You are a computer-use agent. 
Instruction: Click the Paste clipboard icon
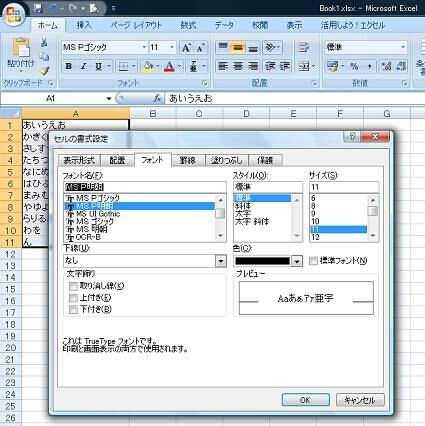(x=21, y=48)
